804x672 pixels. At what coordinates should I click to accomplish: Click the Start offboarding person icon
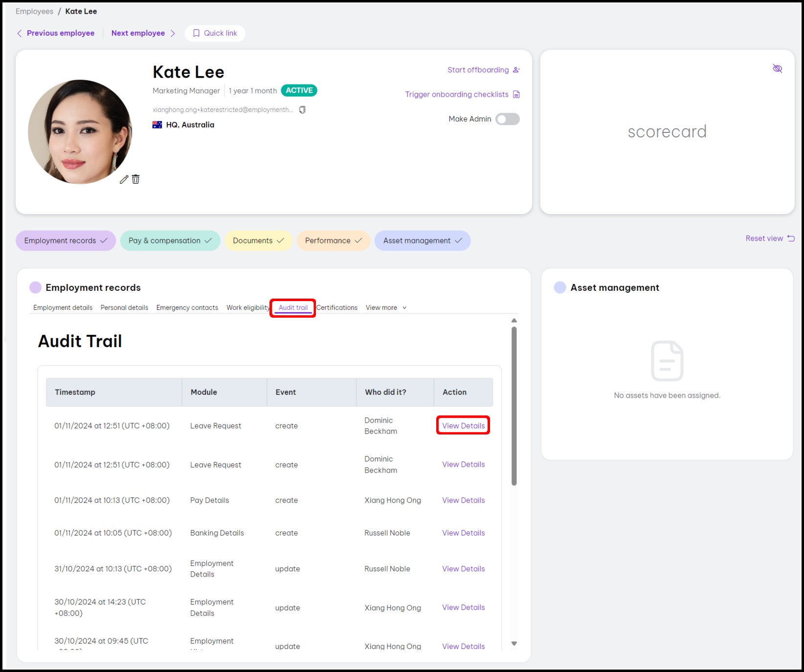[516, 70]
